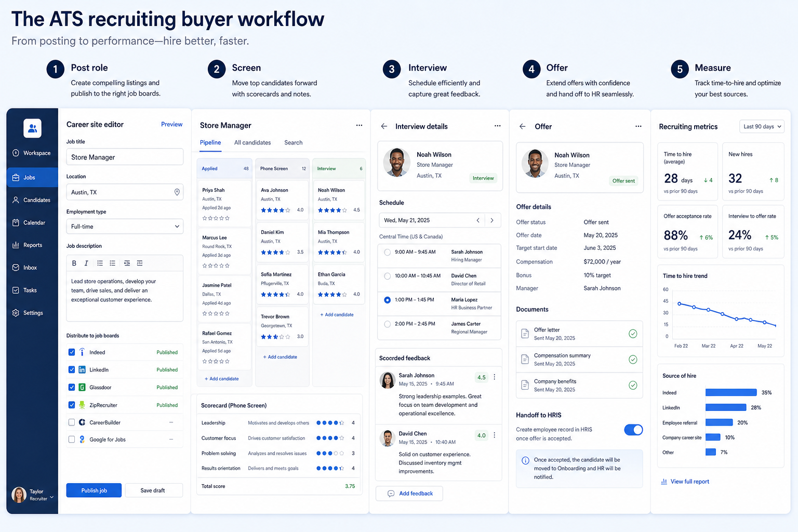This screenshot has height=532, width=798.
Task: Open Workspace in the sidebar
Action: point(32,153)
